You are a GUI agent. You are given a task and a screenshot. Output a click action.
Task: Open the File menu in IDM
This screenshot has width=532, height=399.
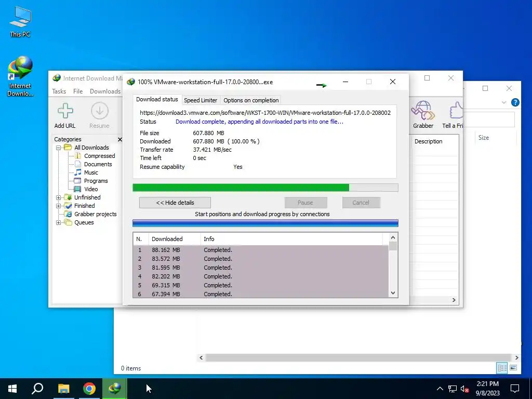(x=78, y=91)
